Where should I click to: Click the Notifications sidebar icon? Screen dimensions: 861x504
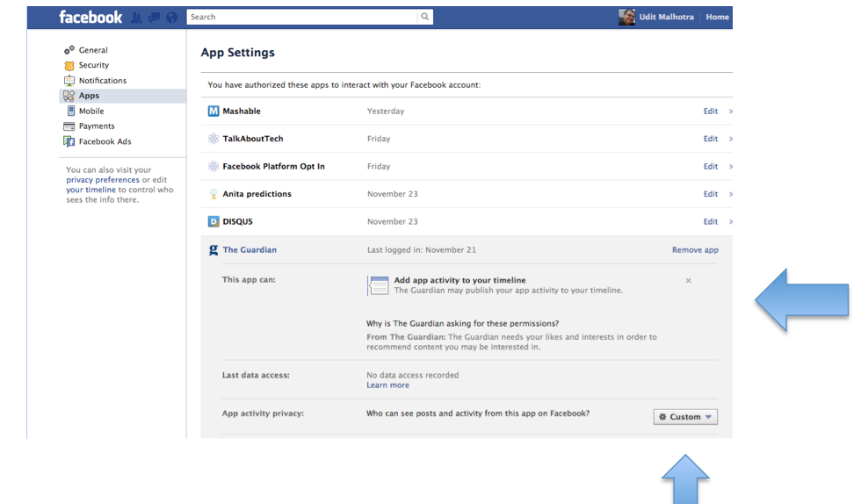(69, 81)
